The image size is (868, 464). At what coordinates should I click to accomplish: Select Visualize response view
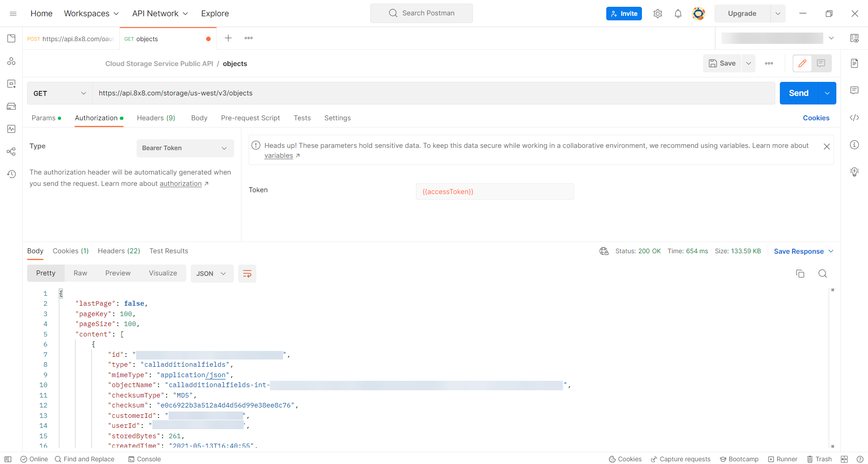click(x=163, y=273)
